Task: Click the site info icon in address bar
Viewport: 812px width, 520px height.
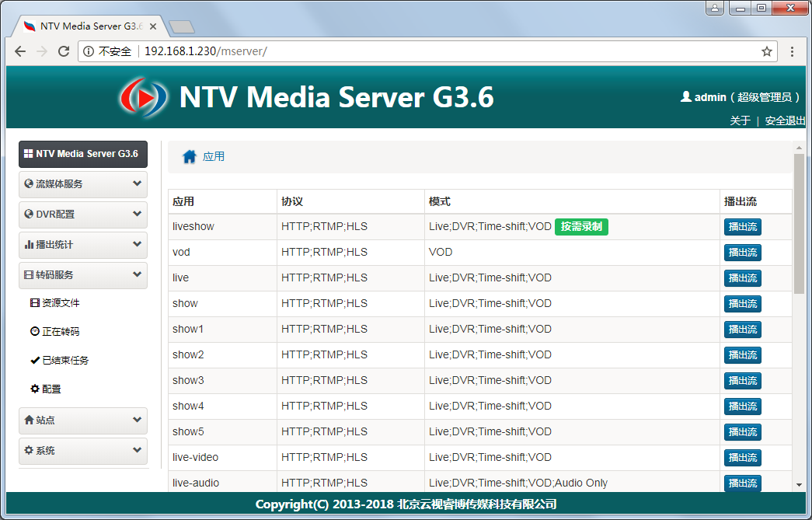Action: click(x=89, y=51)
